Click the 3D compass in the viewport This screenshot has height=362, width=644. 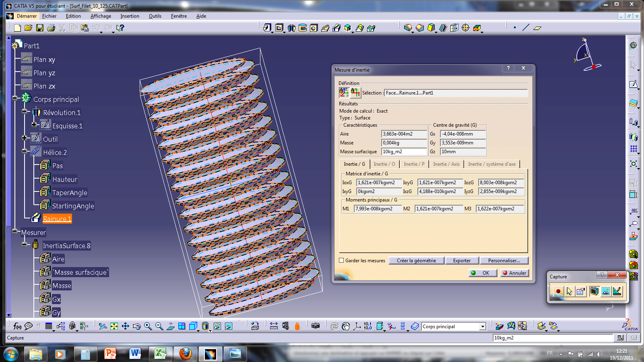[x=587, y=54]
